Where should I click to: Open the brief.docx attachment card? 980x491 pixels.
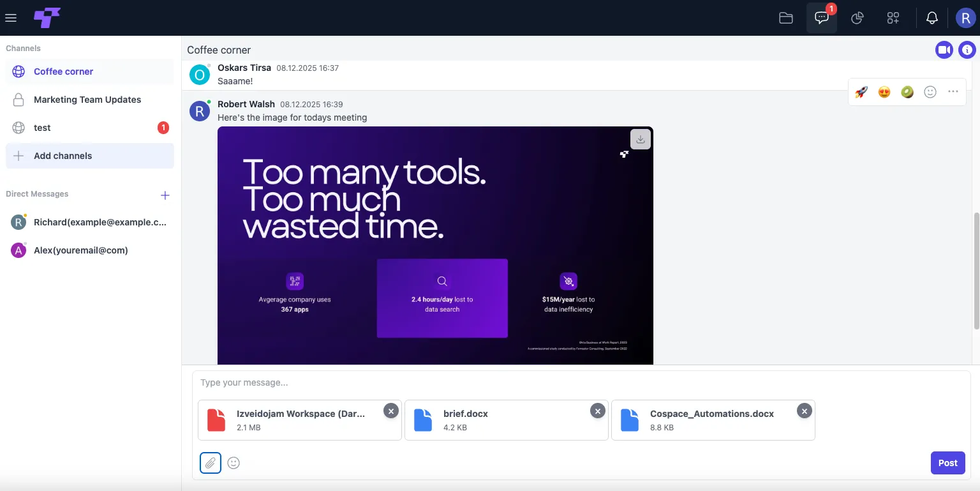click(x=507, y=420)
